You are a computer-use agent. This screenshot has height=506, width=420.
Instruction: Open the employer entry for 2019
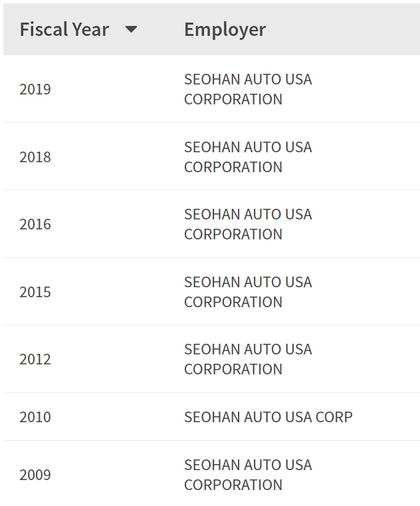pos(248,89)
